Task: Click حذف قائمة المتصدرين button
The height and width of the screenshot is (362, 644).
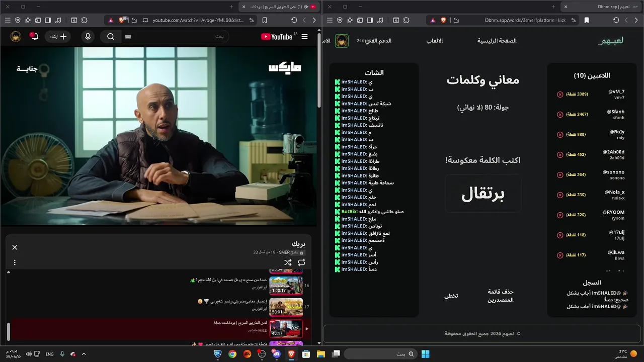Action: (x=501, y=296)
